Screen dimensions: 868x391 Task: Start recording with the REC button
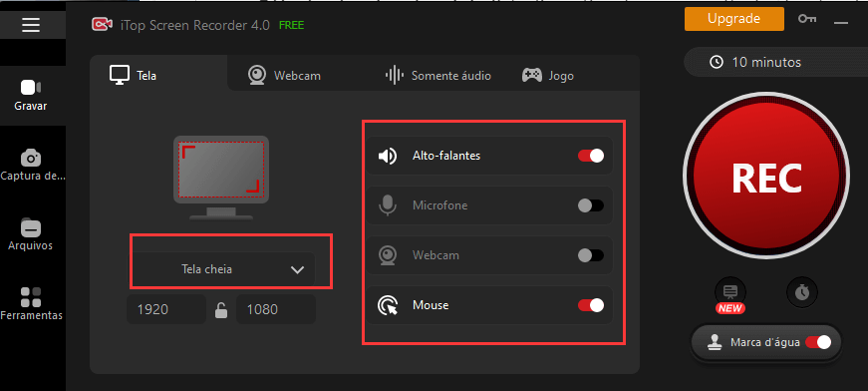click(x=766, y=177)
